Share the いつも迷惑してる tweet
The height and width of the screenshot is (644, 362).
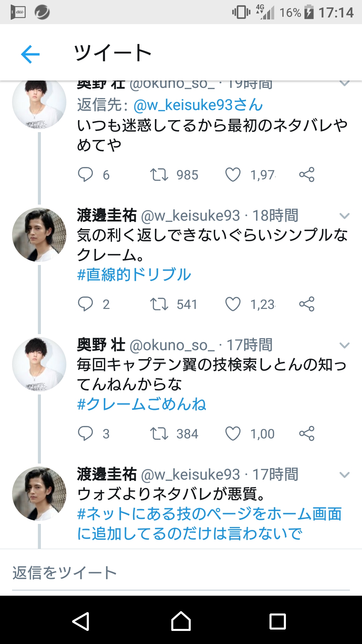[x=307, y=174]
